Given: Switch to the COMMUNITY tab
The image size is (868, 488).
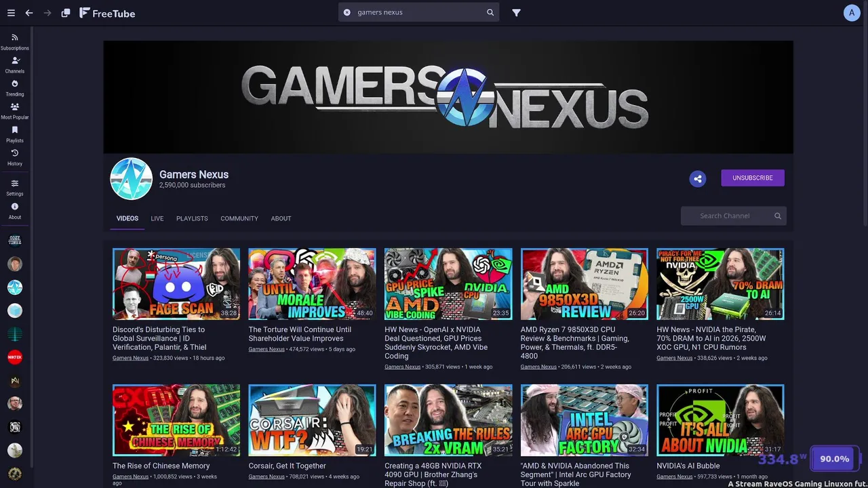Looking at the screenshot, I should [239, 218].
